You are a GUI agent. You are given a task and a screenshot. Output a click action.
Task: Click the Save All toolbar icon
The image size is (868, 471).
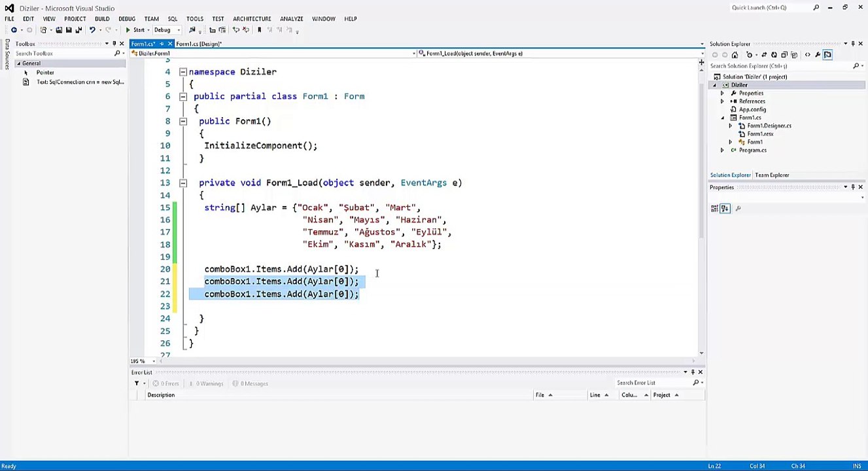click(78, 30)
